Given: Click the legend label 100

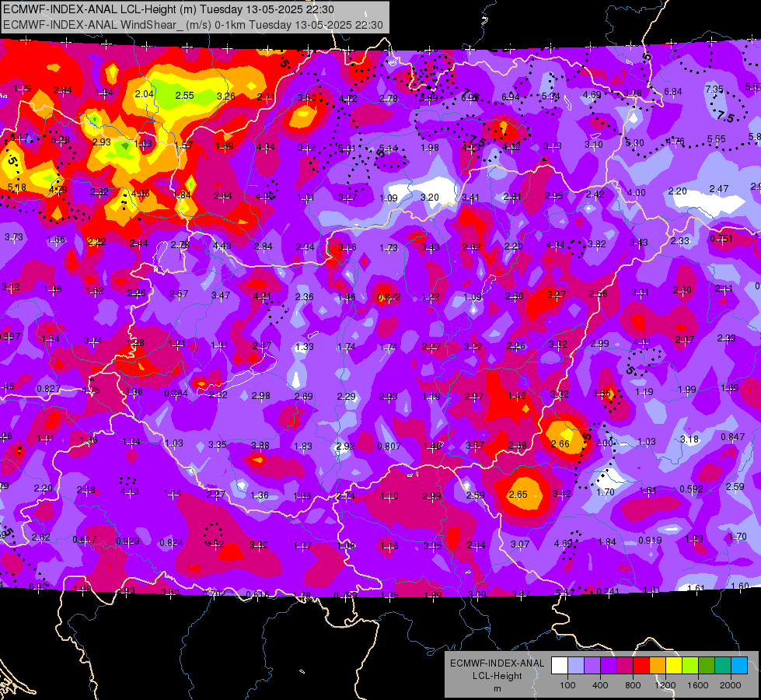Looking at the screenshot, I should pyautogui.click(x=567, y=685).
